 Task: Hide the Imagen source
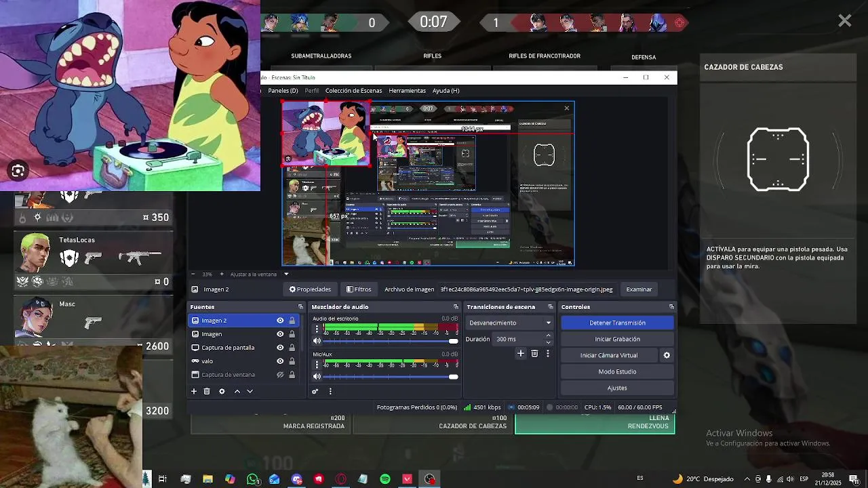coord(280,334)
